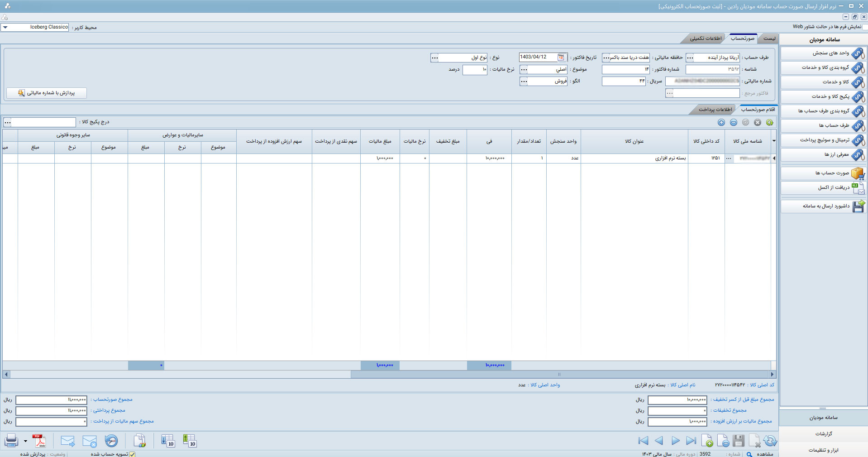The image size is (868, 457).
Task: Open the Iceberg Classico theme dropdown
Action: [5, 27]
